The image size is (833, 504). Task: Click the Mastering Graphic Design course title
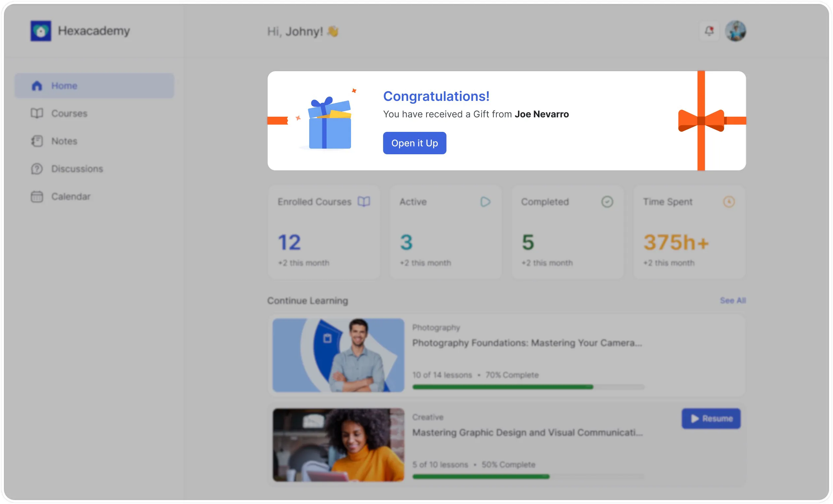528,433
